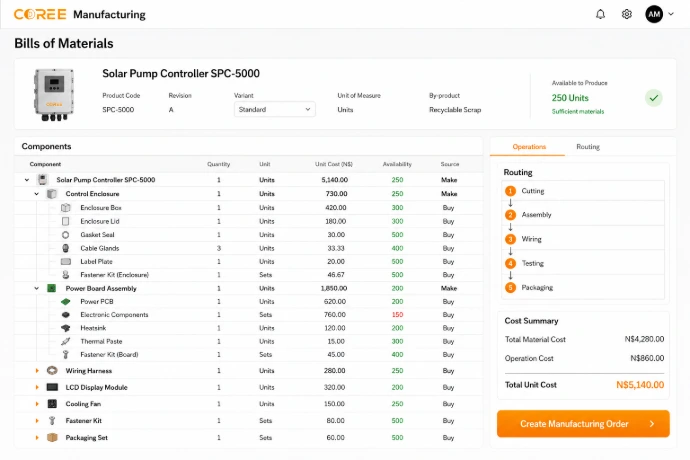Click the Fastener Kit (Board) icon
The image size is (690, 460).
coord(66,354)
